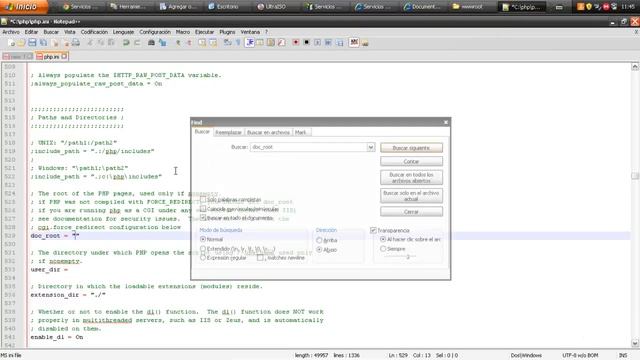Click editor scrollbar down arrow
Image resolution: width=640 pixels, height=360 pixels.
[x=635, y=344]
